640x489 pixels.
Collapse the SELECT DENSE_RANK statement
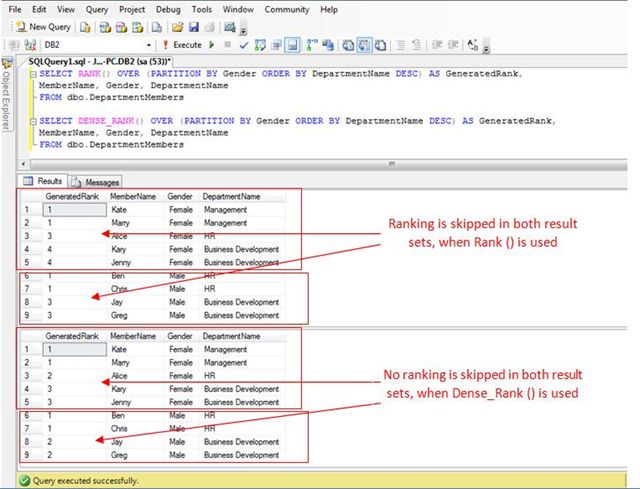(x=33, y=121)
